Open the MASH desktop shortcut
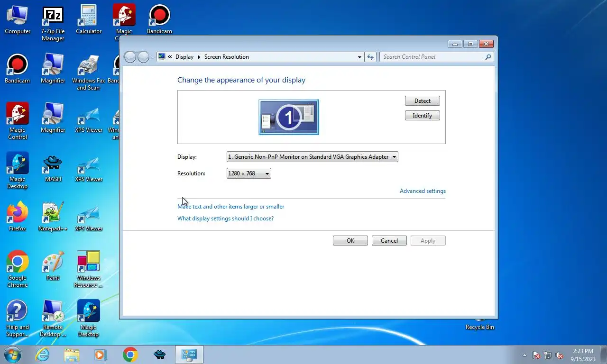Image resolution: width=607 pixels, height=364 pixels. point(53,168)
